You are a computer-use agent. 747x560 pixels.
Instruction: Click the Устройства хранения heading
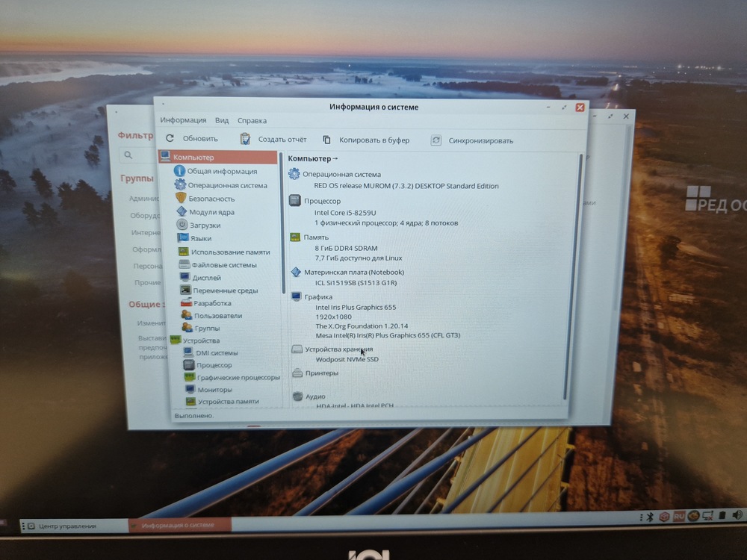click(x=338, y=349)
